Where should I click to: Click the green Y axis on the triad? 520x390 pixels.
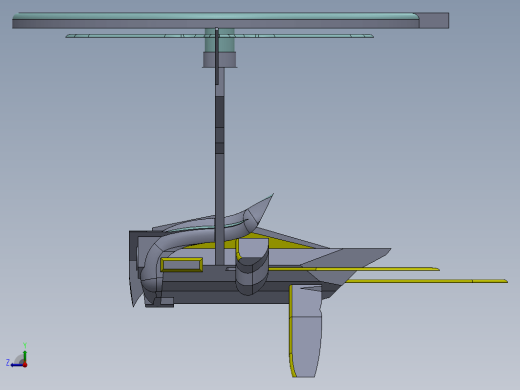25,355
